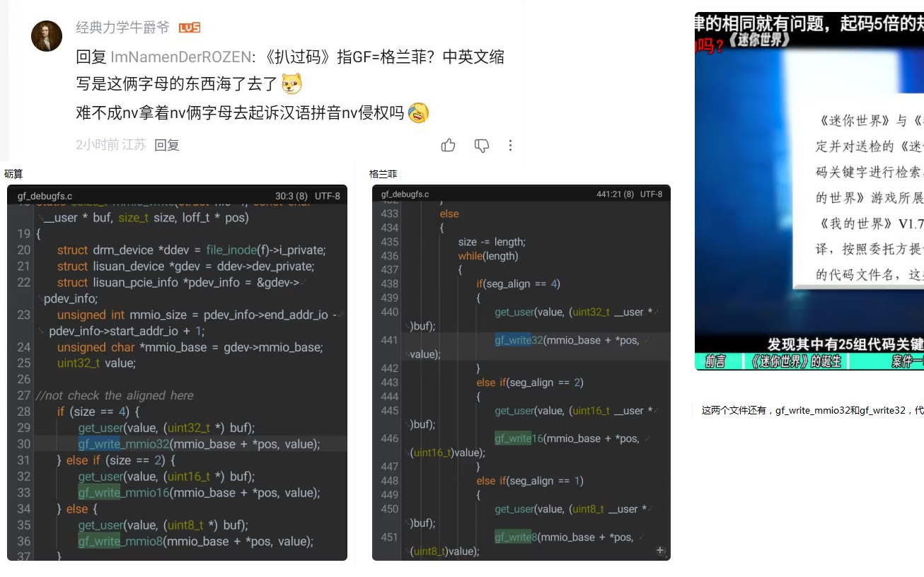Click the gf_write16 call on line 446
Screen dimensions: 924x577
(x=519, y=438)
